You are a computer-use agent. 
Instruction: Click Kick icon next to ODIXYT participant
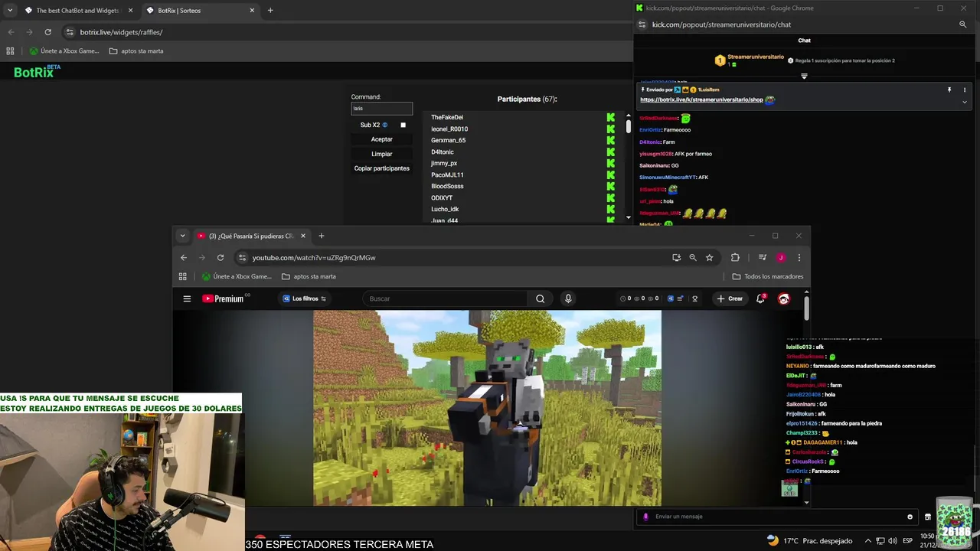[610, 198]
